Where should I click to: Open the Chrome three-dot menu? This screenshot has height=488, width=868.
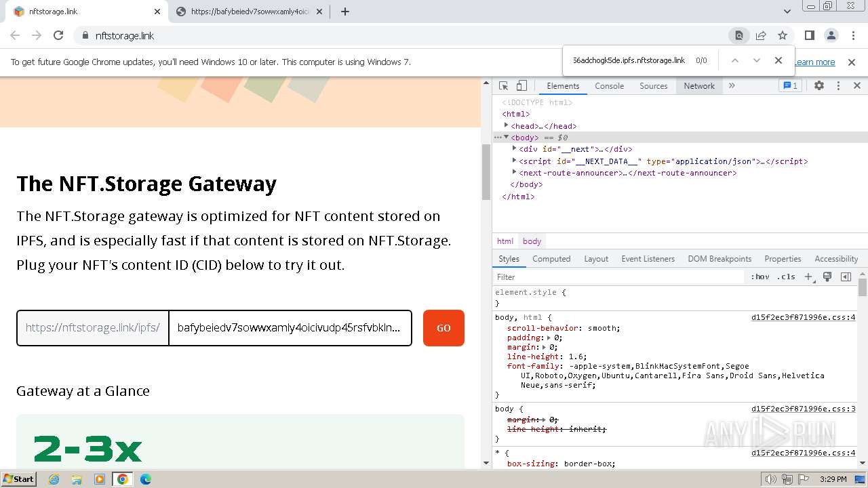(x=852, y=35)
